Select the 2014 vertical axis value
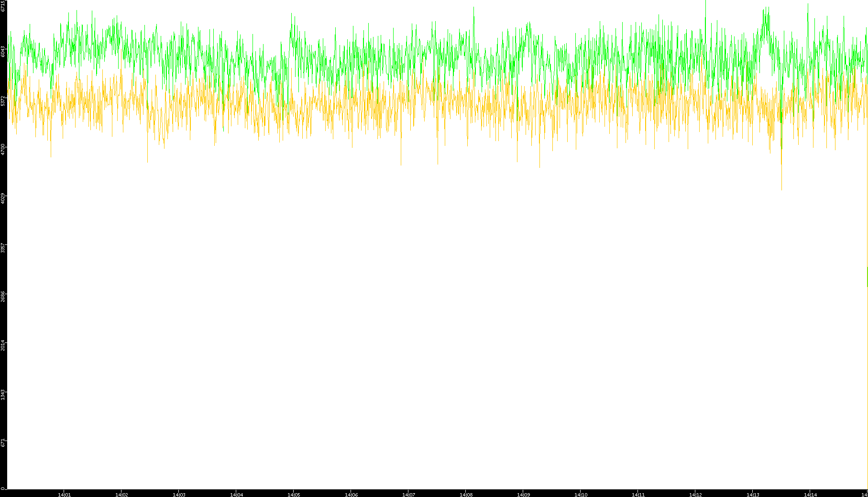Image resolution: width=868 pixels, height=497 pixels. point(3,345)
